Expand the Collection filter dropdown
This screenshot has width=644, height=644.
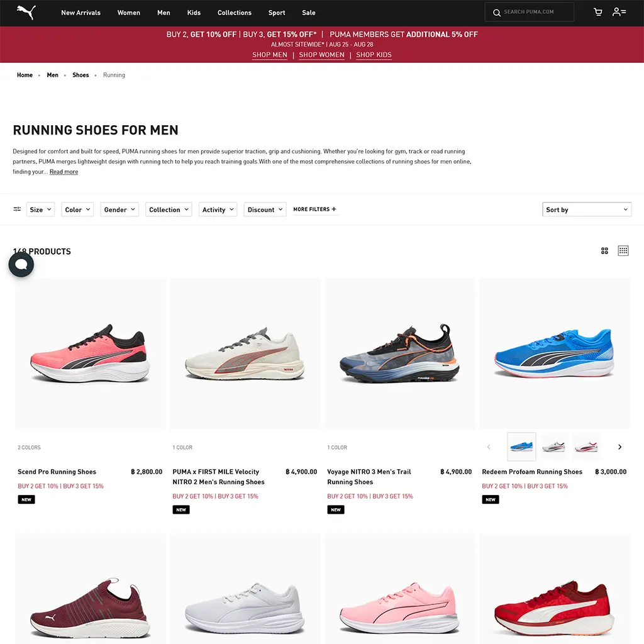[169, 209]
